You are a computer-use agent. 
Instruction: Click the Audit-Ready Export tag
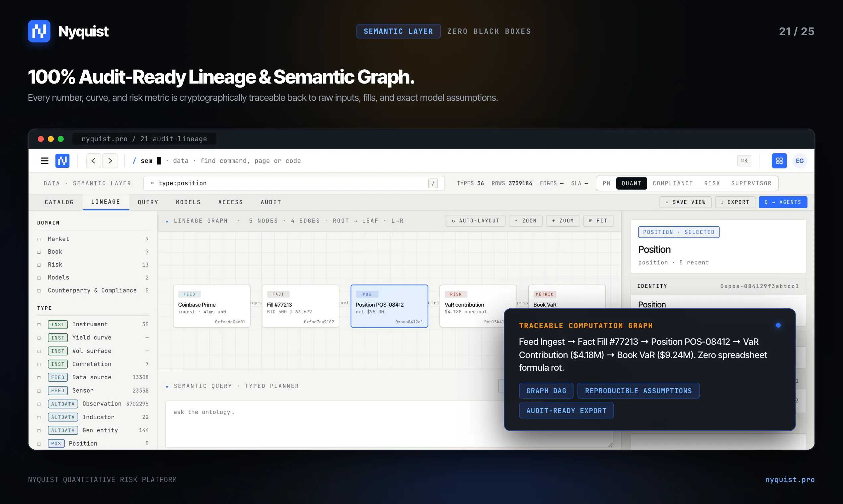tap(566, 410)
